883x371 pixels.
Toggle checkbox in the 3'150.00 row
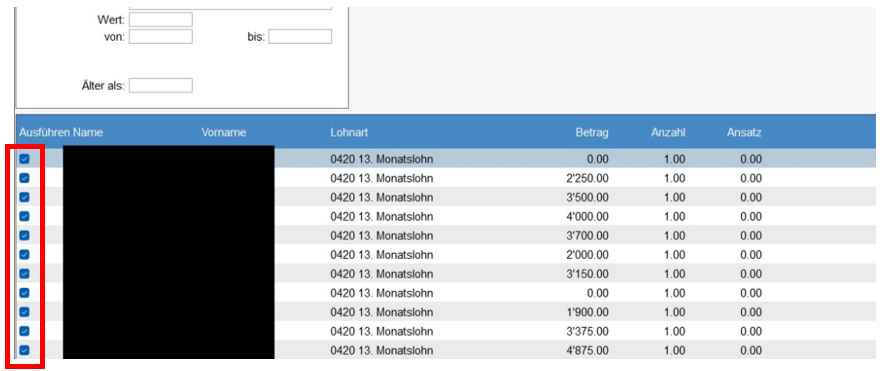(x=24, y=274)
